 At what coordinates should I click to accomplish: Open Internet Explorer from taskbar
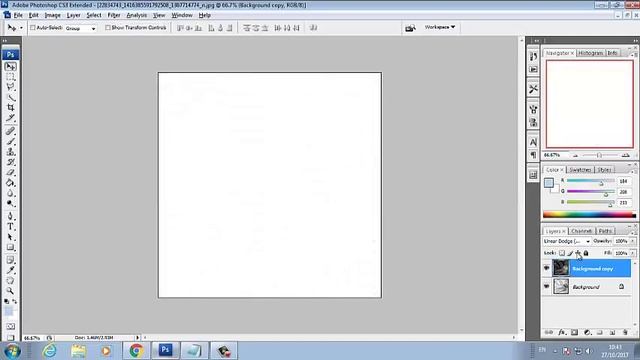coord(49,351)
